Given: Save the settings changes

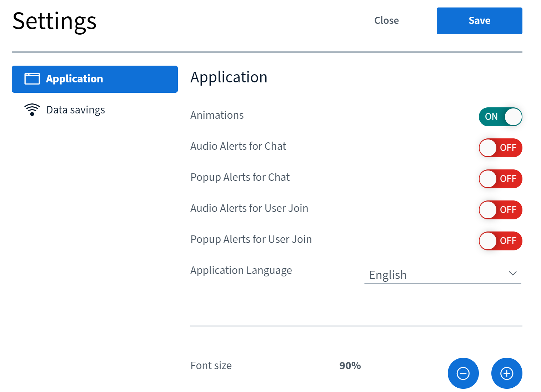Looking at the screenshot, I should 479,21.
